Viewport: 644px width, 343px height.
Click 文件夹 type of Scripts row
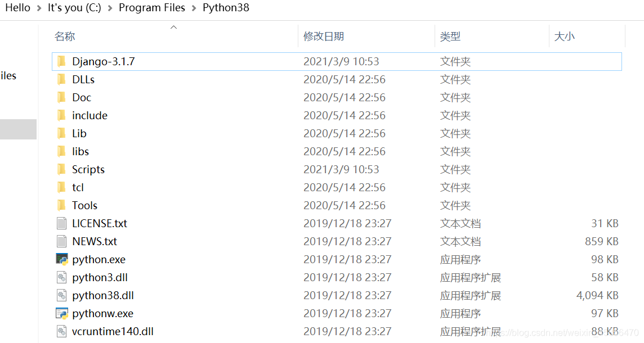[455, 169]
